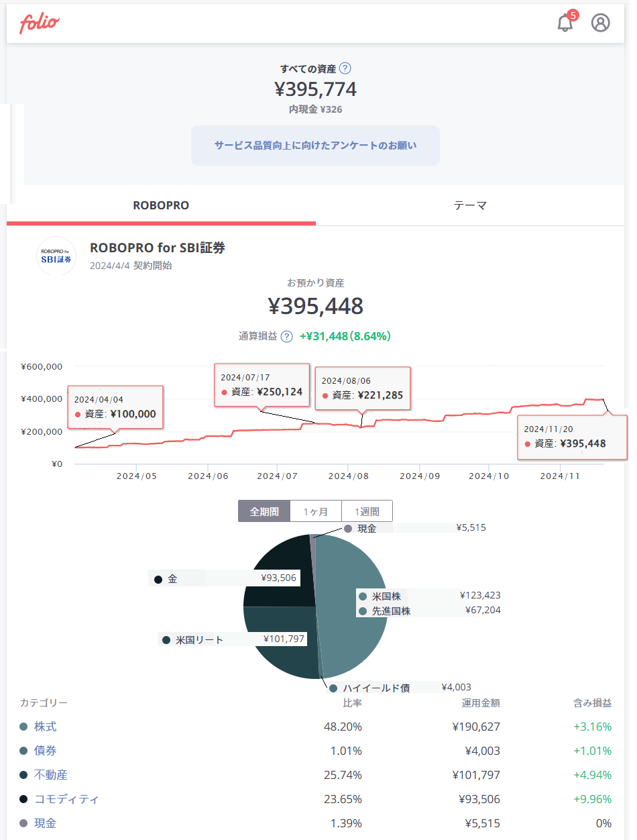The width and height of the screenshot is (637, 840).
Task: Click the 現金 pie chart label
Action: 367,528
